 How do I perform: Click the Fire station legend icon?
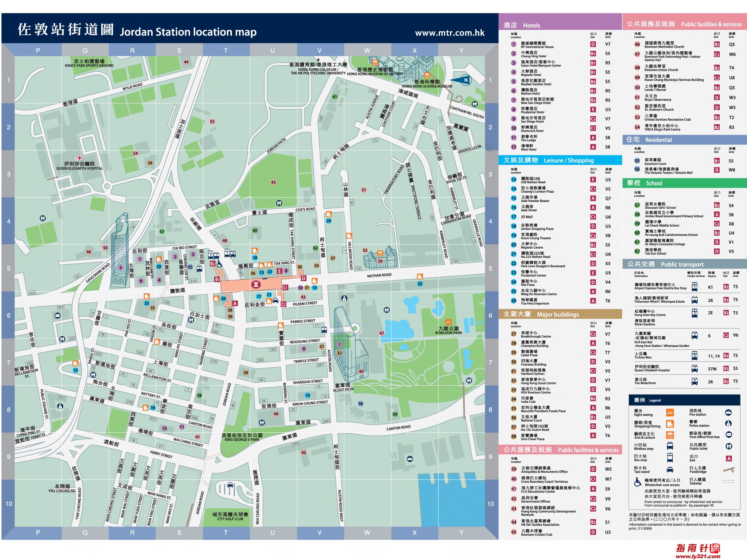[x=728, y=413]
